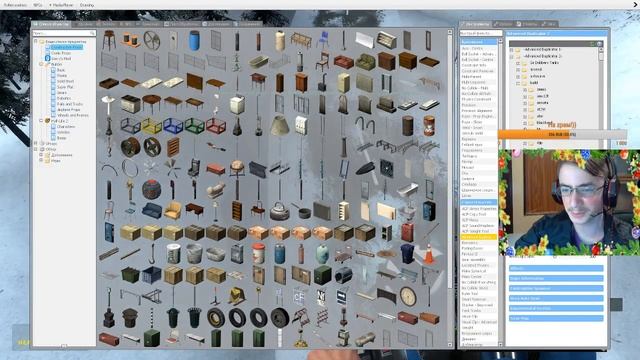This screenshot has height=360, width=640.
Task: Select the frying pan prop
Action: pos(301,211)
